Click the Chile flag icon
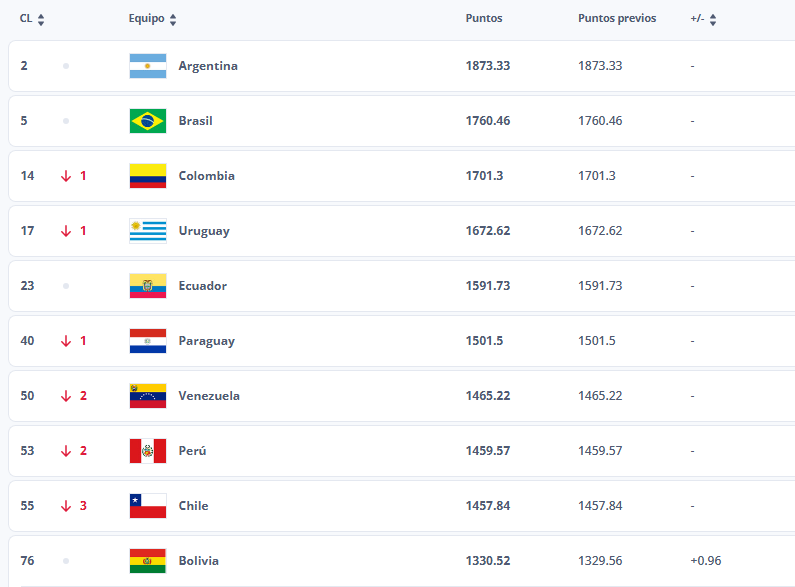The image size is (795, 587). tap(148, 506)
